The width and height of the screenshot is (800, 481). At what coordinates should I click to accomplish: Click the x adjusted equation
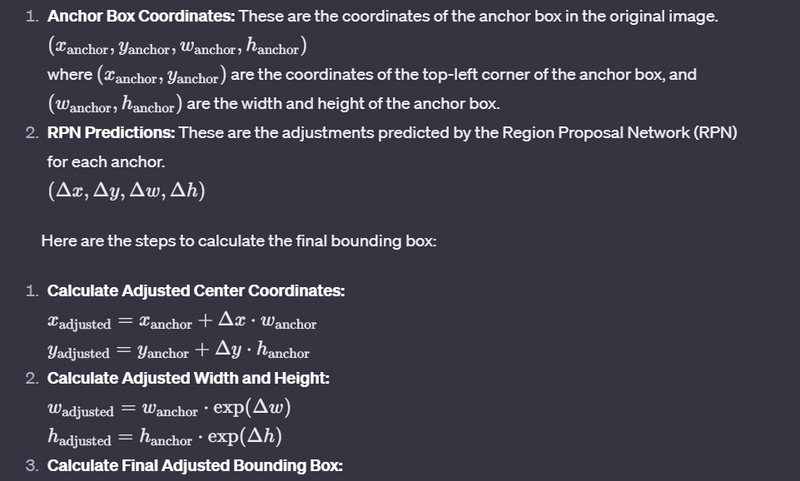pos(182,322)
